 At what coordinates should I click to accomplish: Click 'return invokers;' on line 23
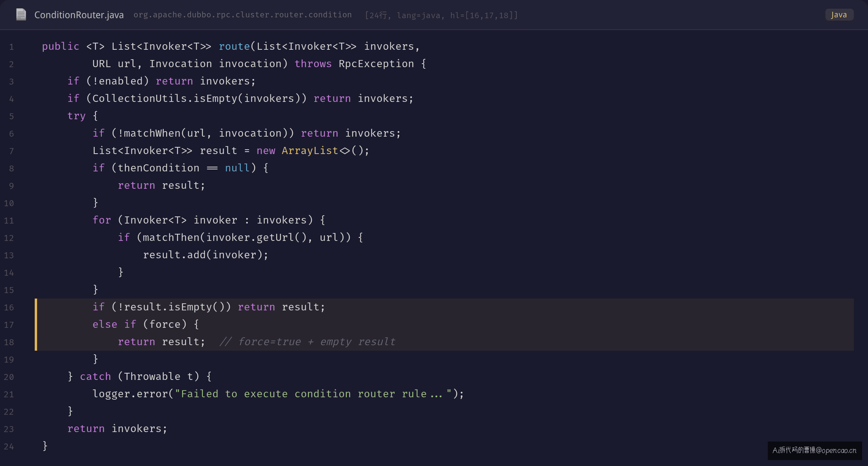tap(118, 428)
